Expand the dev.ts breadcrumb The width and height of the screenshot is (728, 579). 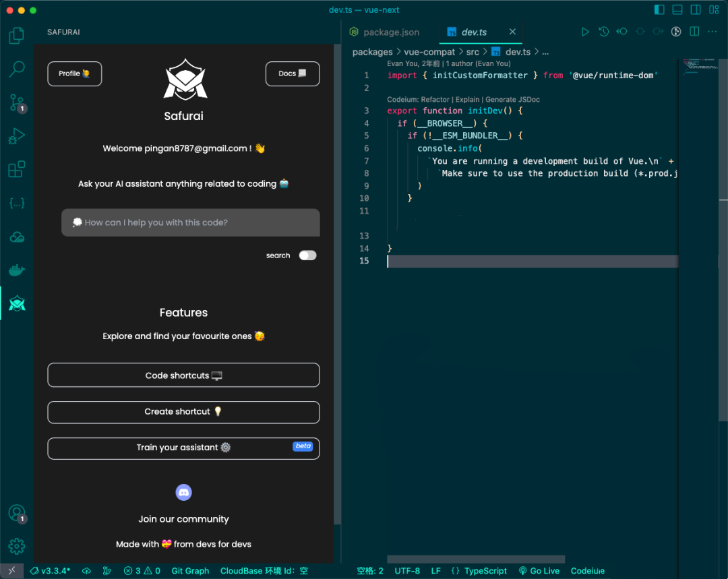click(x=511, y=52)
